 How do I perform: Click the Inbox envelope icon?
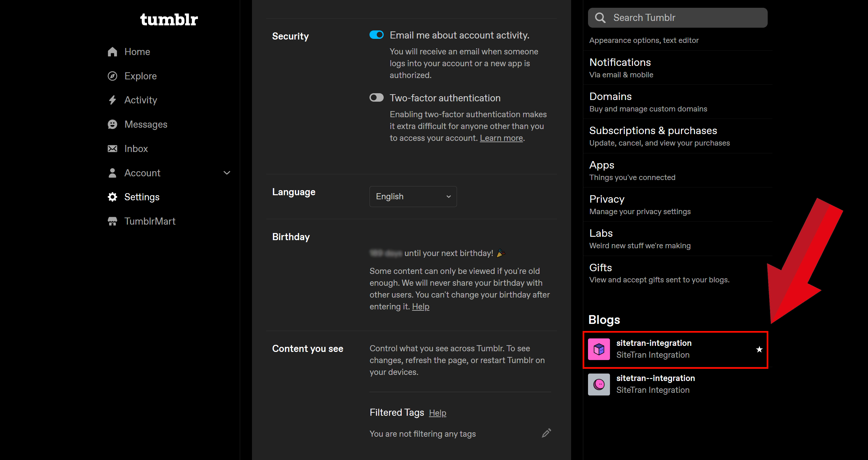point(112,149)
